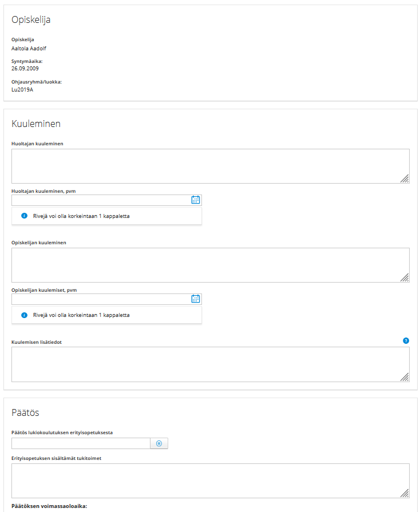Click the Kuuleminen section heading

(36, 124)
